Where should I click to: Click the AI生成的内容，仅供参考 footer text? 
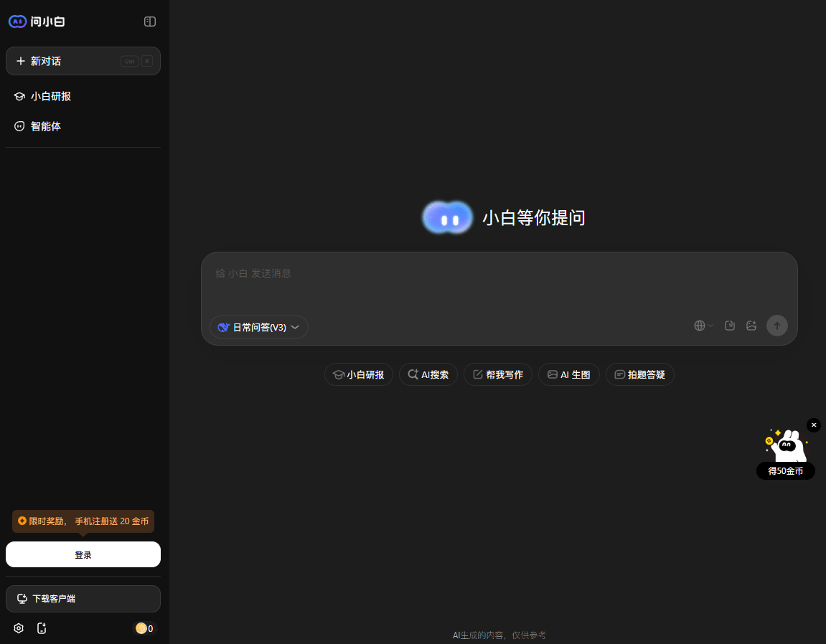[499, 635]
